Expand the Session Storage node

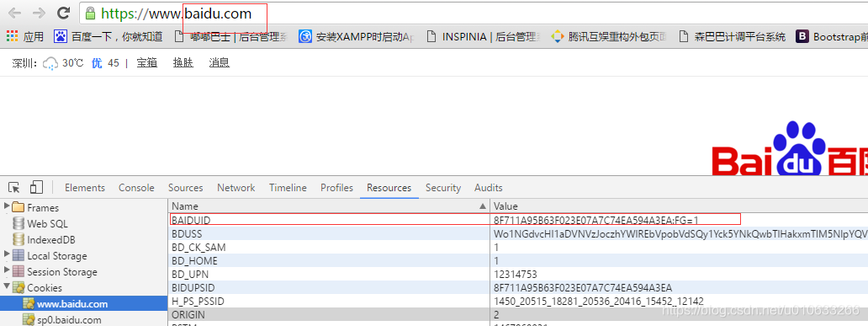click(x=8, y=270)
